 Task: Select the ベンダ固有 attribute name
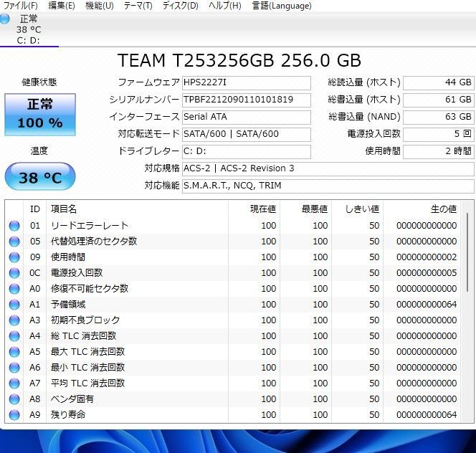[72, 399]
